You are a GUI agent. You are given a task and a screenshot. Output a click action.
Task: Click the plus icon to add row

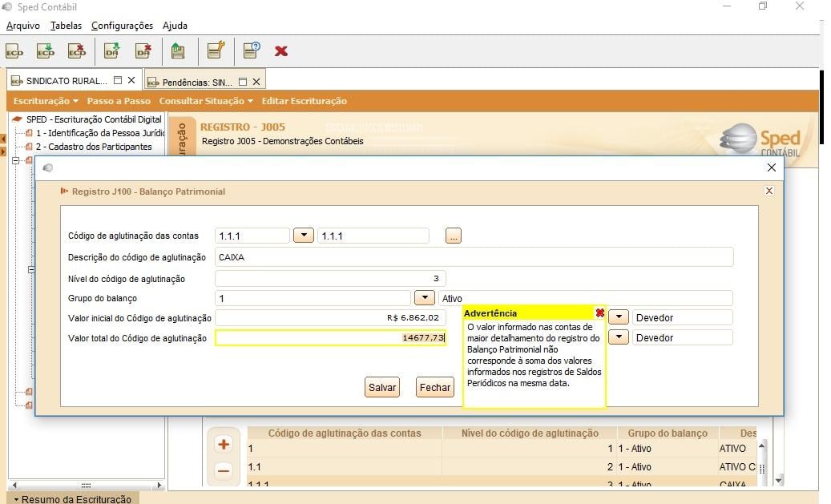tap(224, 444)
